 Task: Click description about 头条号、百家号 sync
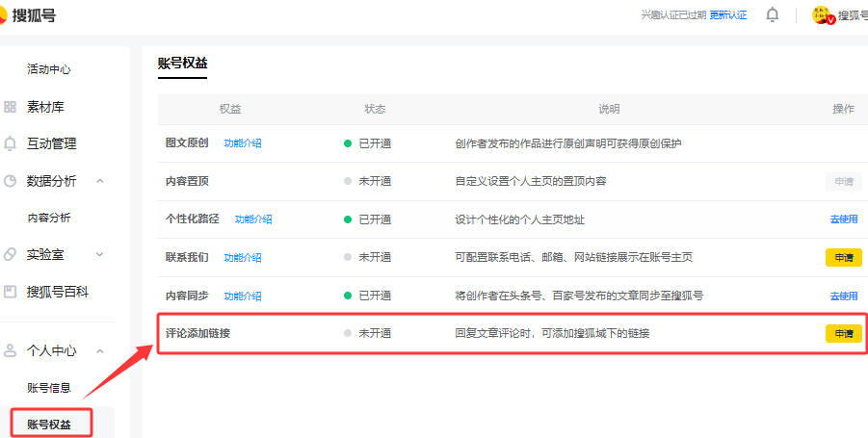coord(579,296)
